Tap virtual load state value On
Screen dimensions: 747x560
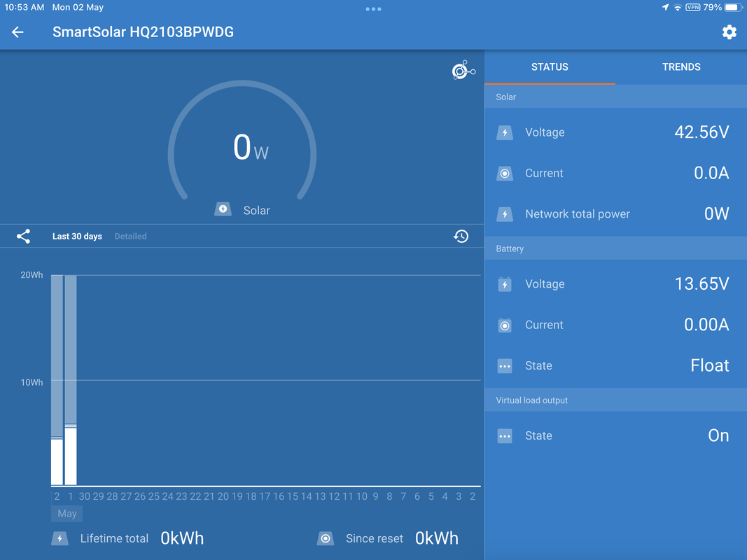[718, 435]
